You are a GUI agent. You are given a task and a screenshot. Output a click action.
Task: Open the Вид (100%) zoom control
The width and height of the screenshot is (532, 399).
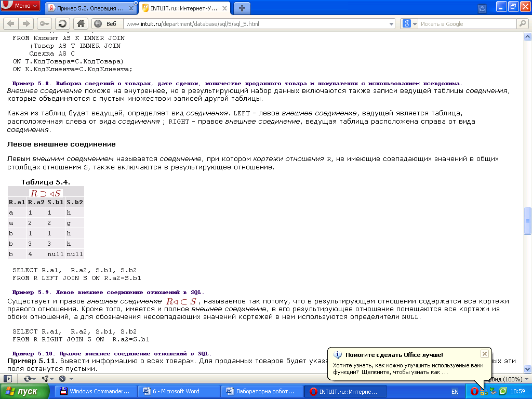tap(506, 379)
